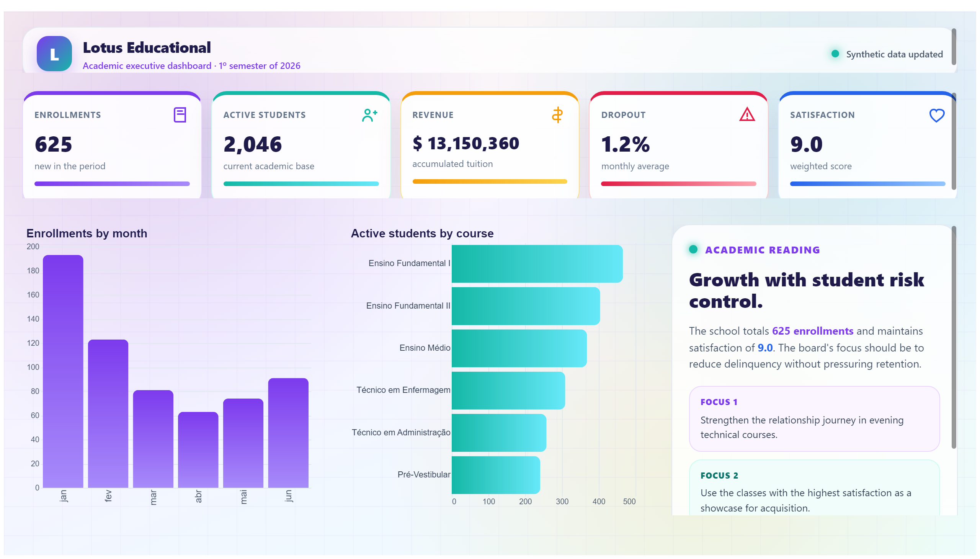Click the red Dropout progress bar
980x559 pixels.
click(x=678, y=183)
